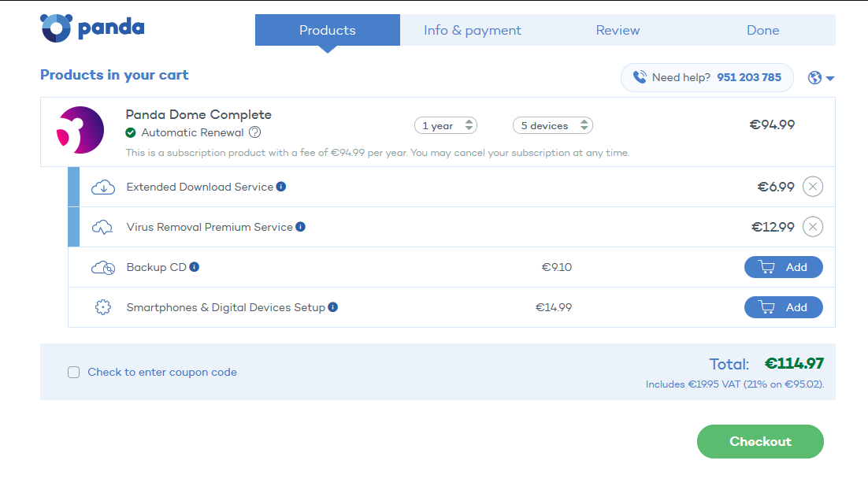Go to Info & payment tab
This screenshot has height=490, width=868.
pyautogui.click(x=472, y=30)
